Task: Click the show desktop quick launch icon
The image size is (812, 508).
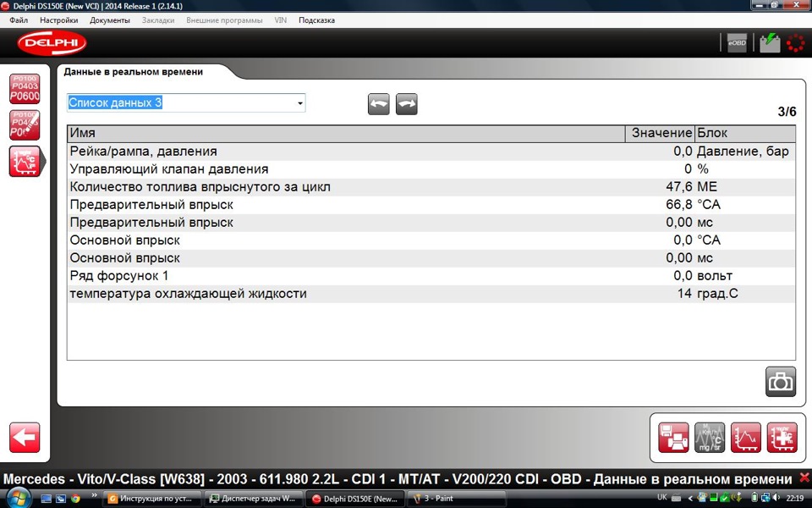Action: point(46,499)
